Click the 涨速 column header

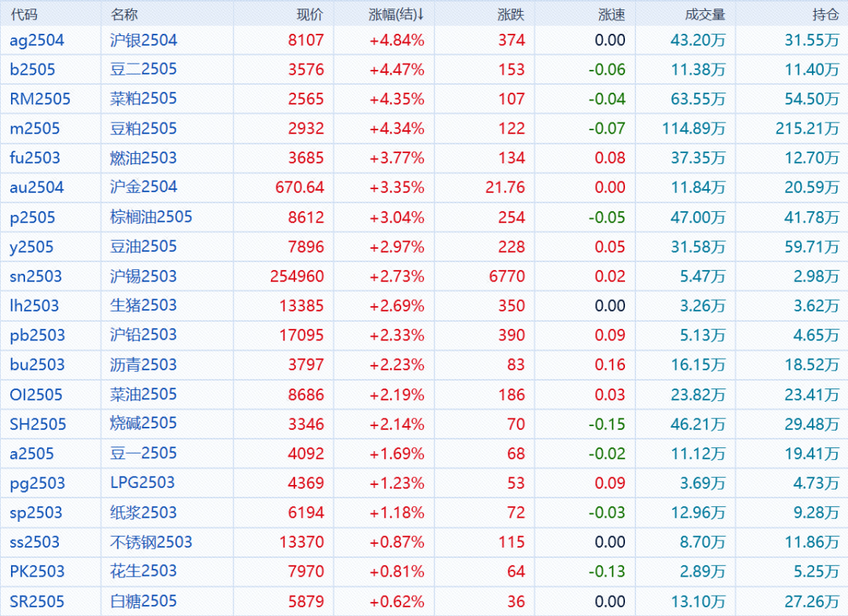click(611, 15)
